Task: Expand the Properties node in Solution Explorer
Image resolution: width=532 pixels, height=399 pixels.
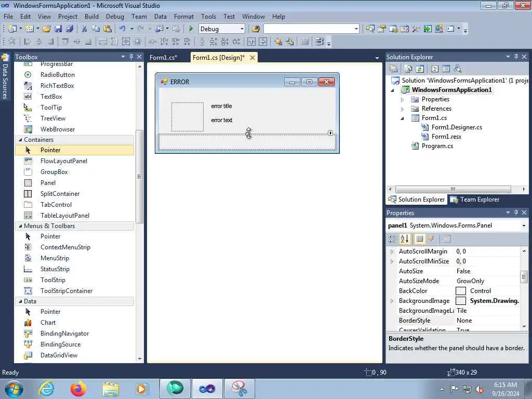Action: pos(403,99)
